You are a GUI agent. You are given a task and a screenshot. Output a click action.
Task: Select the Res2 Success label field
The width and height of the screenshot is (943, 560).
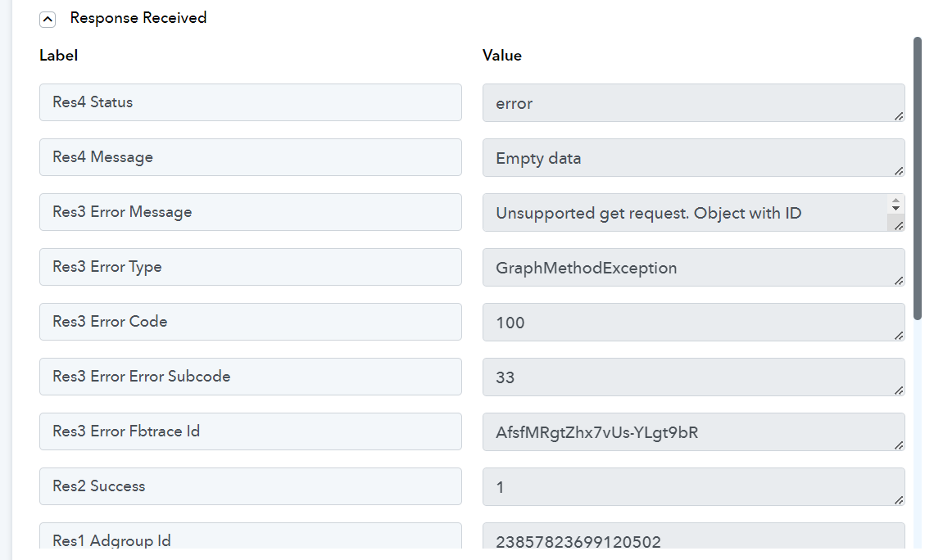pos(250,486)
